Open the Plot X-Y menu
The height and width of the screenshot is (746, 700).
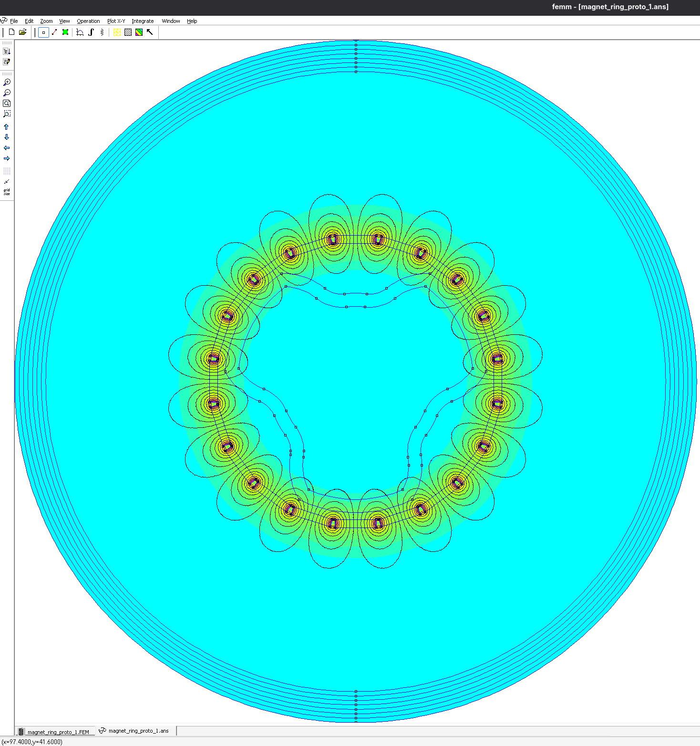(116, 21)
